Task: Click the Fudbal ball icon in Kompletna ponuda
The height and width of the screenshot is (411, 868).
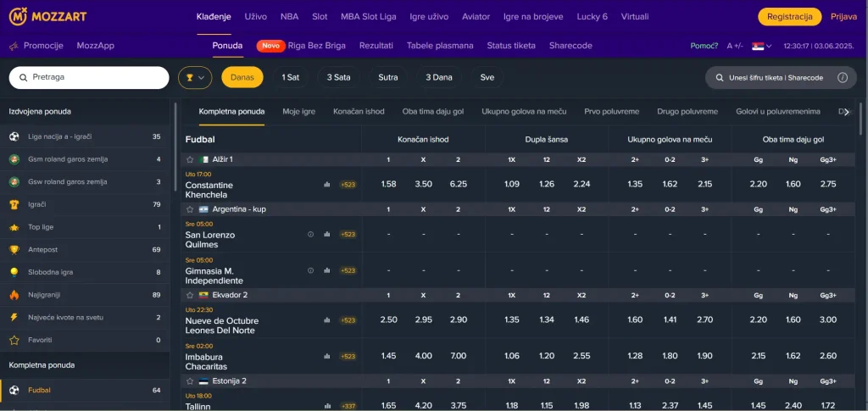Action: pos(14,390)
